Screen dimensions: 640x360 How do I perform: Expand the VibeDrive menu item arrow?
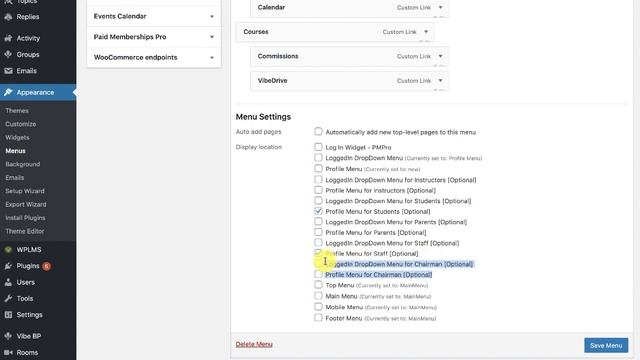coord(440,80)
